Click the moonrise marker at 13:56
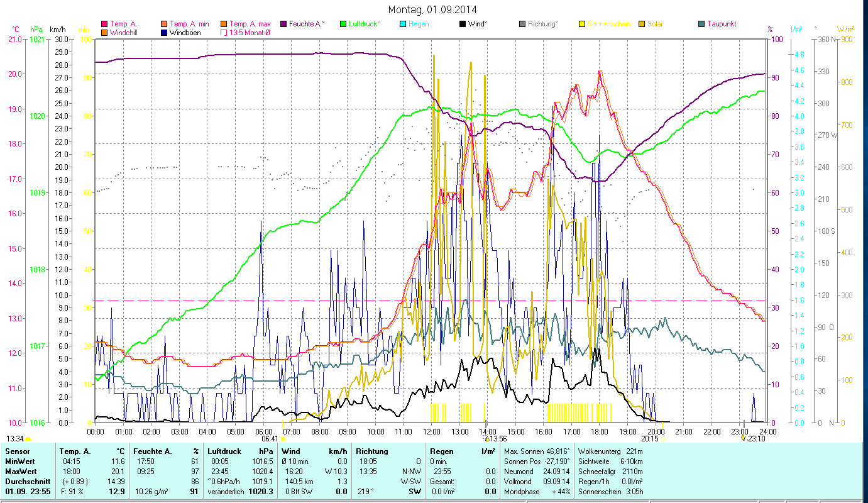 click(487, 439)
